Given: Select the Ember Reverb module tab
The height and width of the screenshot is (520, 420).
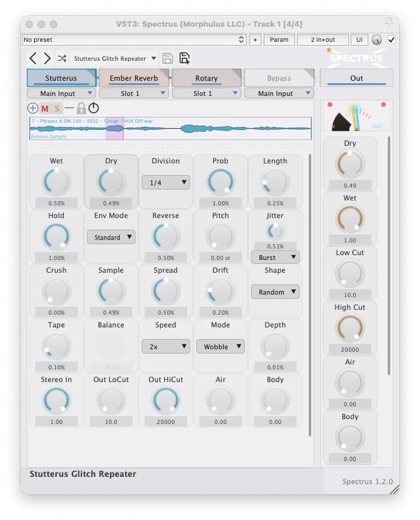Looking at the screenshot, I should (x=134, y=78).
